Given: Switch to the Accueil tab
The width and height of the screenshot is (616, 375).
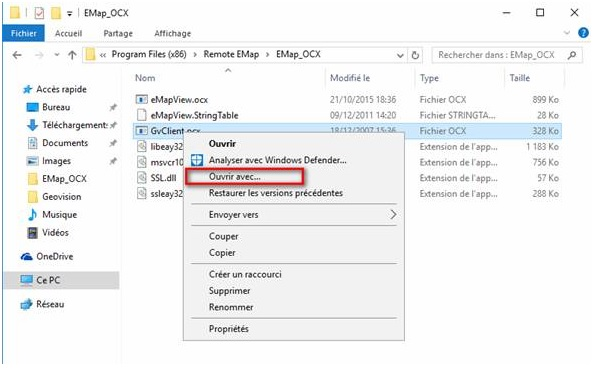Looking at the screenshot, I should click(x=68, y=33).
